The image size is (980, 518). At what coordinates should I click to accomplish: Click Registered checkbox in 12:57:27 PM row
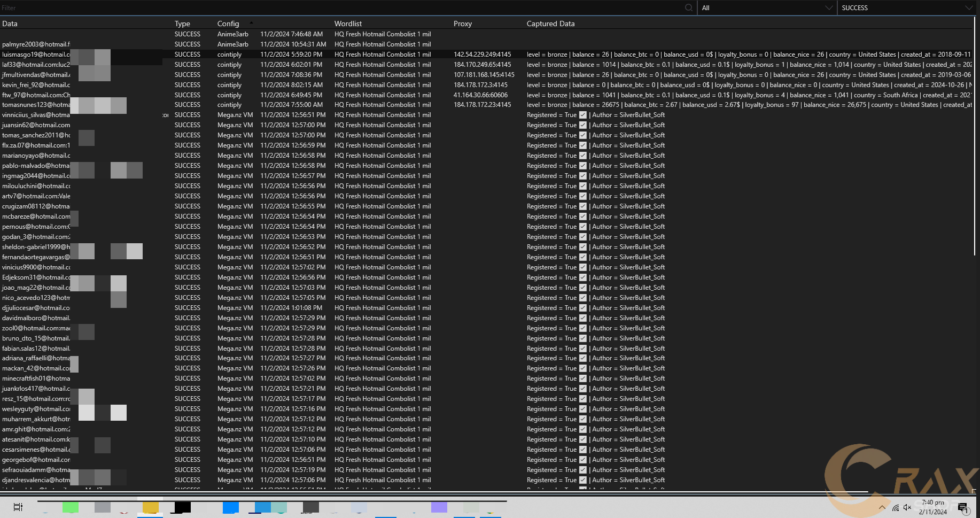583,358
